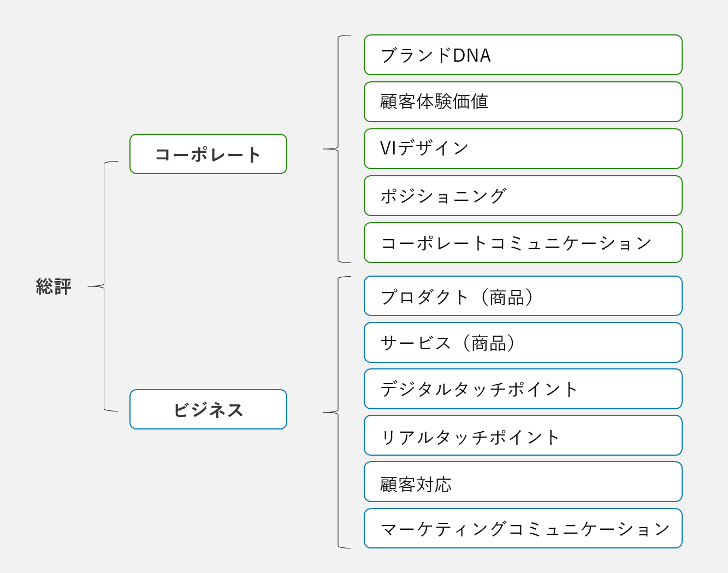Click the マーケティングコミュニケーション box

point(523,528)
